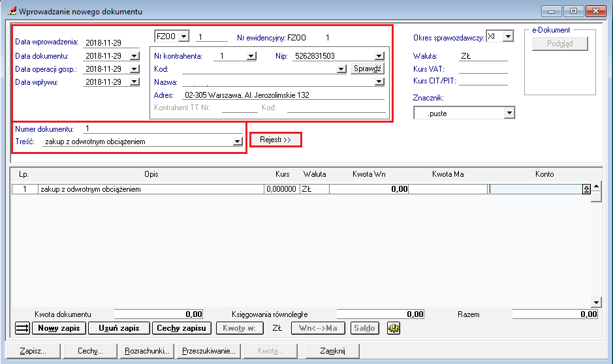
Task: Open the Znacznik .puste dropdown
Action: coord(509,114)
